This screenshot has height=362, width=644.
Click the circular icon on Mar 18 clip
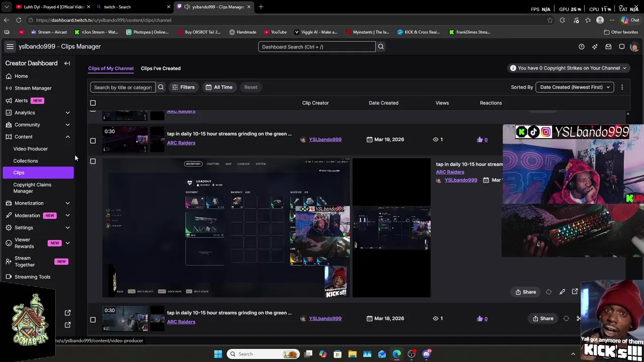click(x=566, y=318)
